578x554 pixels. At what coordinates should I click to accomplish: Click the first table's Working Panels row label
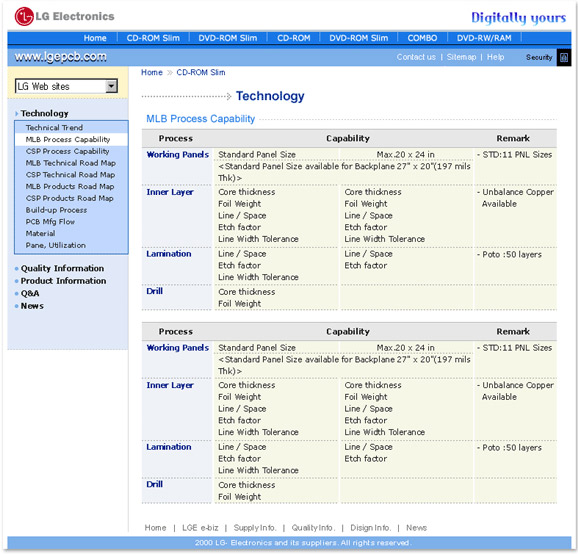(178, 154)
